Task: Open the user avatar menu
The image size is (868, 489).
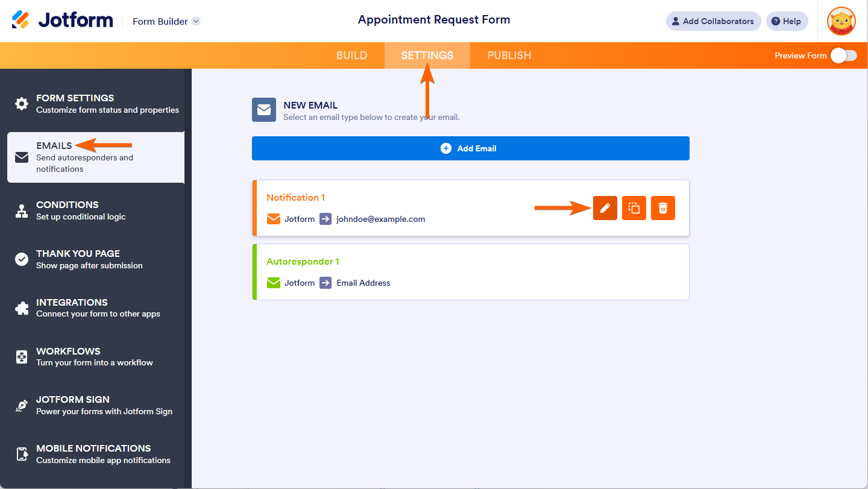Action: pyautogui.click(x=841, y=21)
